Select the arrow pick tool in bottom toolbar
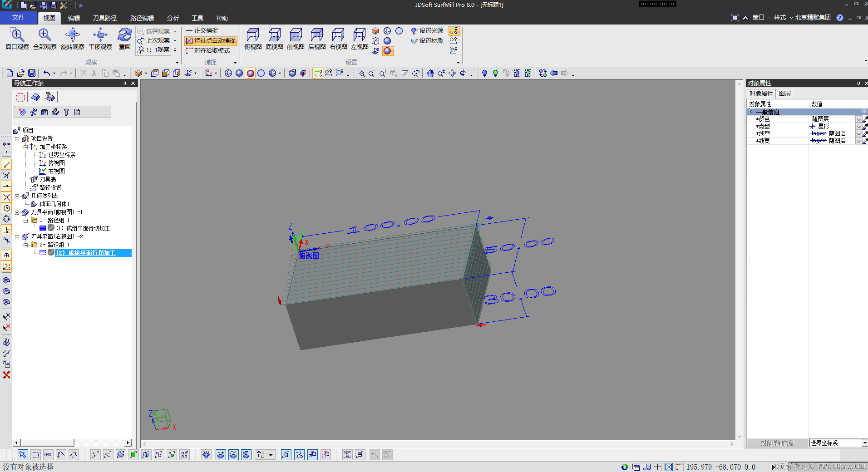Image resolution: width=868 pixels, height=472 pixels. pyautogui.click(x=23, y=455)
